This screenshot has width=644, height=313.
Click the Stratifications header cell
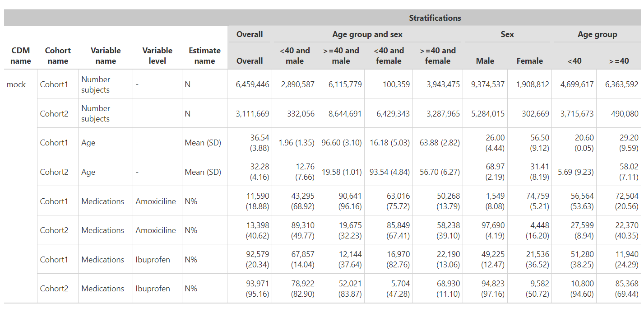435,18
